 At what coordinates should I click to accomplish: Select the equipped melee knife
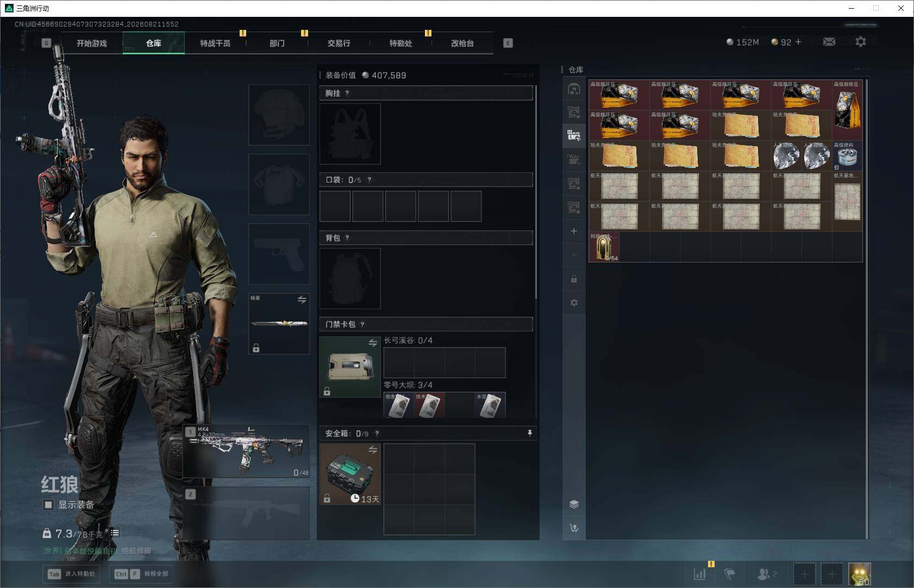[x=279, y=323]
